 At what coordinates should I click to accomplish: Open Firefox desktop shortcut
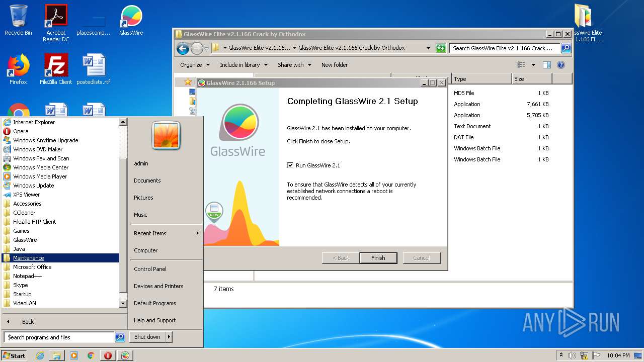click(18, 69)
